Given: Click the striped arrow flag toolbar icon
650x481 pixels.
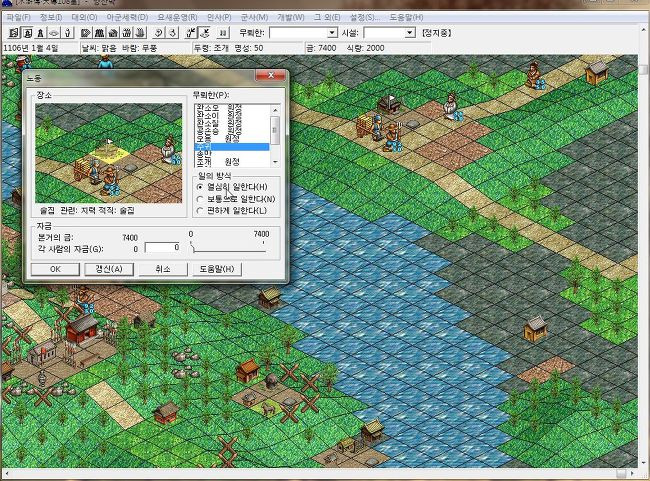Looking at the screenshot, I should click(86, 32).
